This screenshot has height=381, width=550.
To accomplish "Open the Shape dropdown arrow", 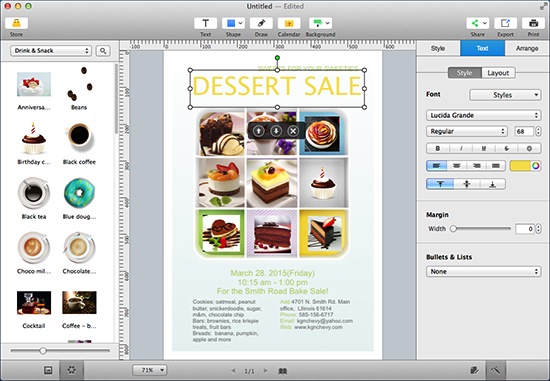I will click(x=240, y=24).
